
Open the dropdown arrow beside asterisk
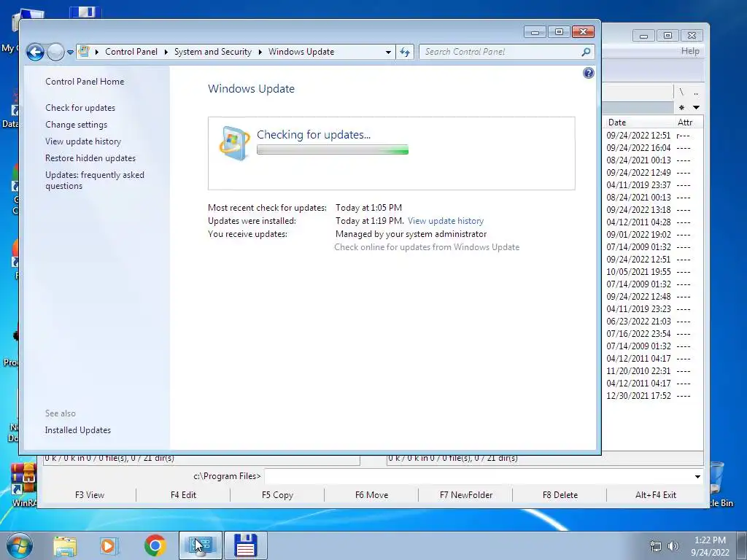(x=696, y=108)
